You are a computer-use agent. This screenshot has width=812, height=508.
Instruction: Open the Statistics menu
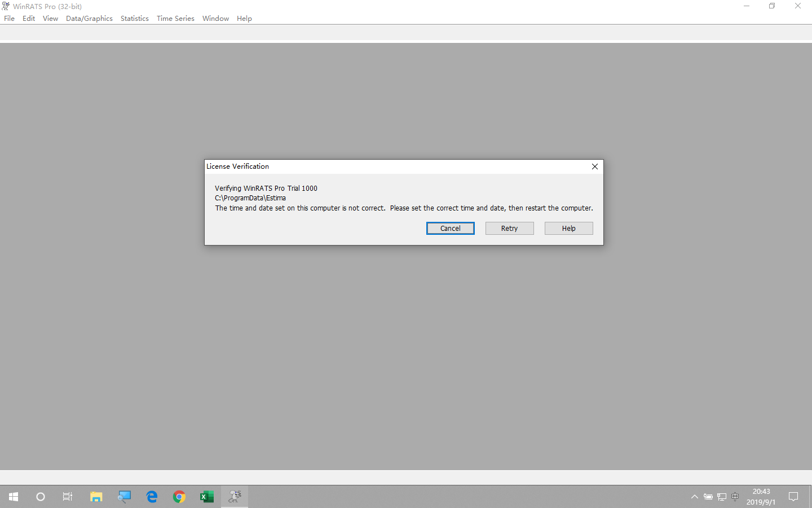coord(135,19)
